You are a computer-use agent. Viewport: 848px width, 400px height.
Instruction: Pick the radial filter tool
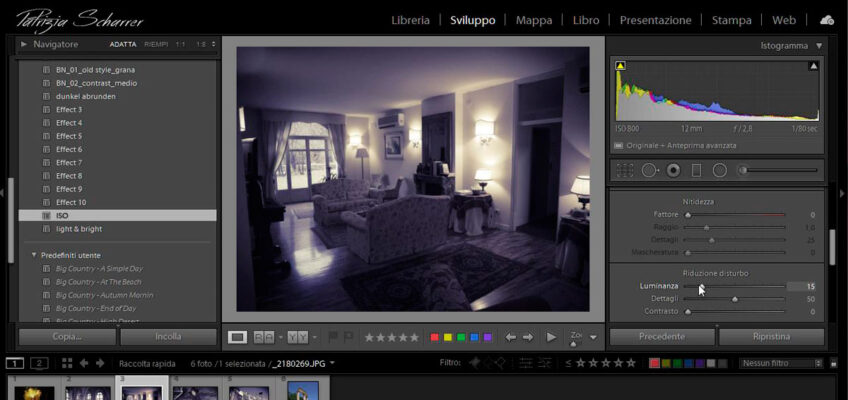click(x=719, y=170)
